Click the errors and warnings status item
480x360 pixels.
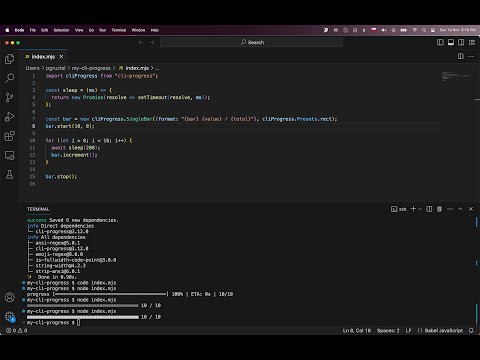point(17,331)
